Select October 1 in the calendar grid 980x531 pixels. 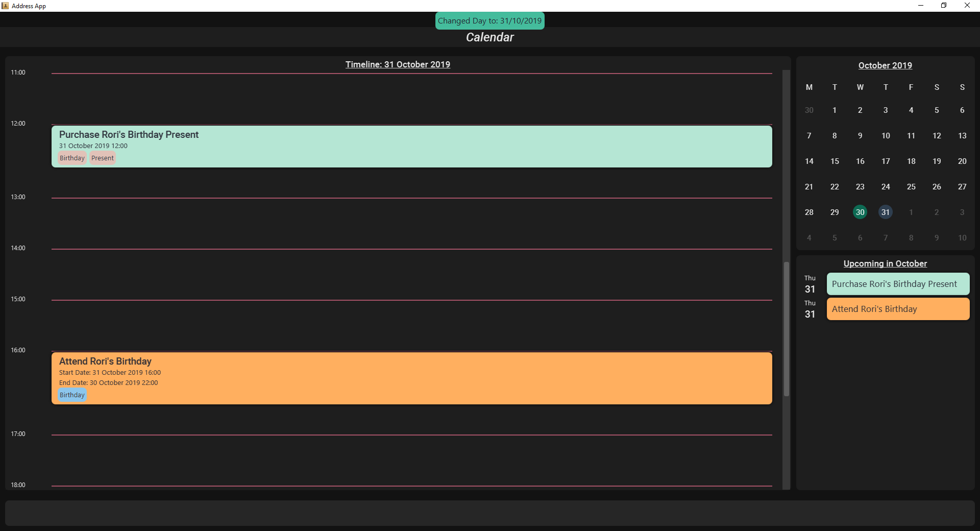coord(835,110)
